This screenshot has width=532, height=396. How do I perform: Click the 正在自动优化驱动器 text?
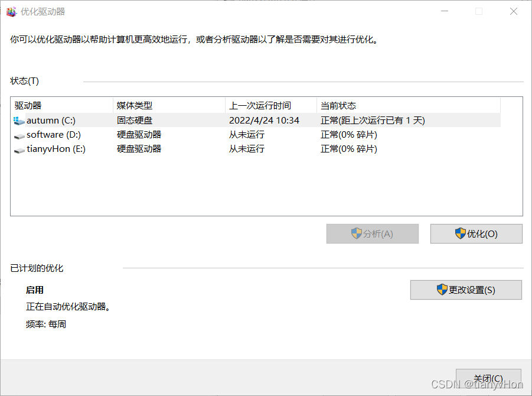pyautogui.click(x=68, y=306)
